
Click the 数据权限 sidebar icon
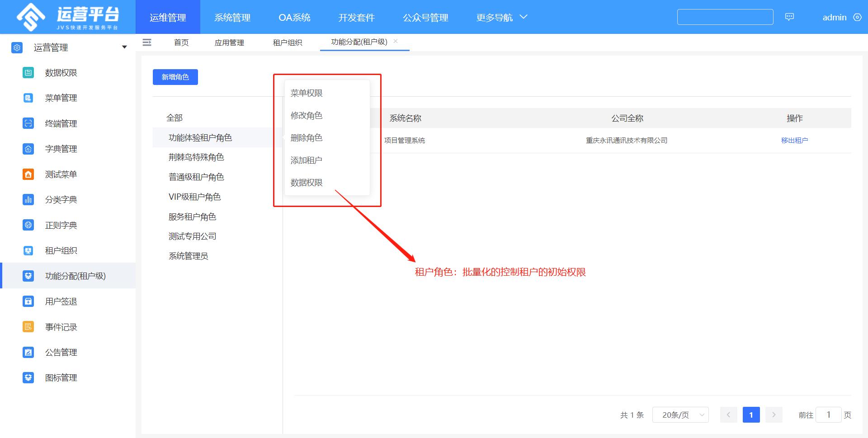pos(28,73)
